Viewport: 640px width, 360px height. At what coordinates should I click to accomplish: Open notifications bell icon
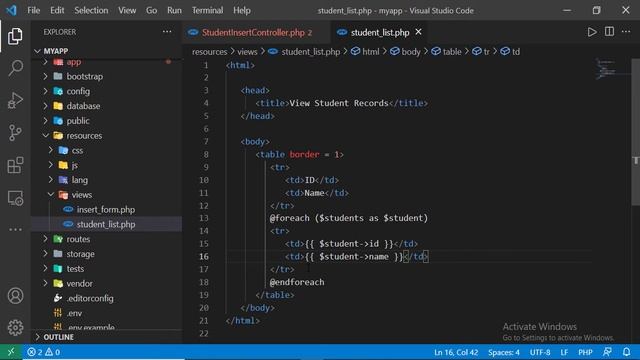click(x=627, y=352)
